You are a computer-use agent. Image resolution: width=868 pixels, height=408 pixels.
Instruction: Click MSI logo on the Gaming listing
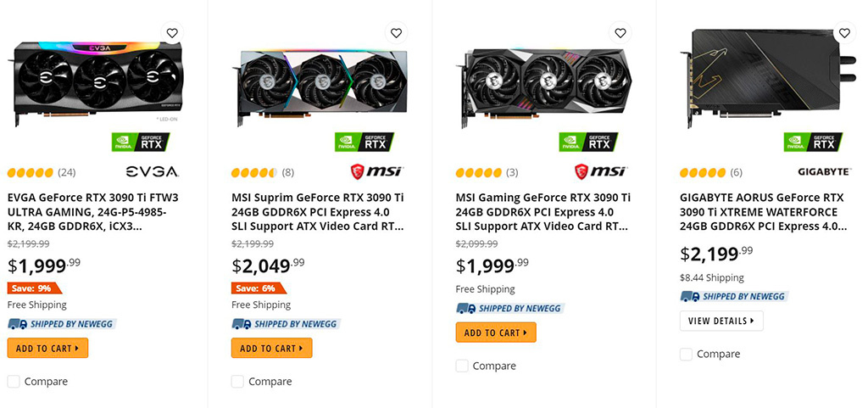pyautogui.click(x=601, y=171)
